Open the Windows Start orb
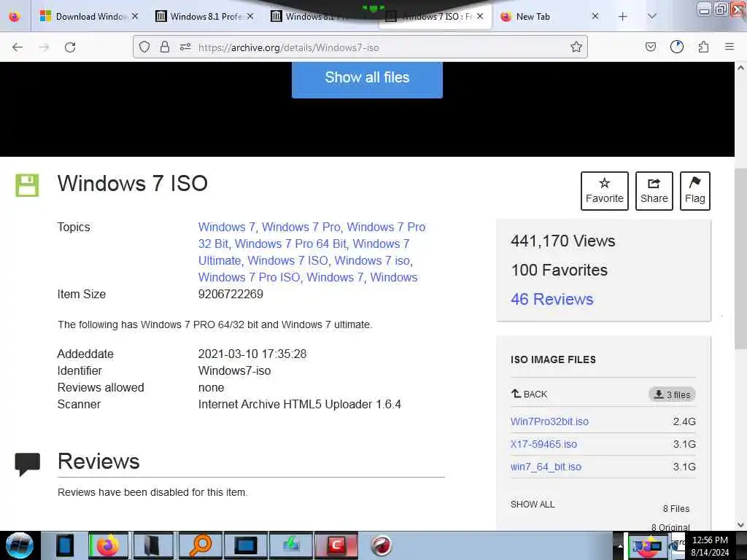 pos(20,545)
